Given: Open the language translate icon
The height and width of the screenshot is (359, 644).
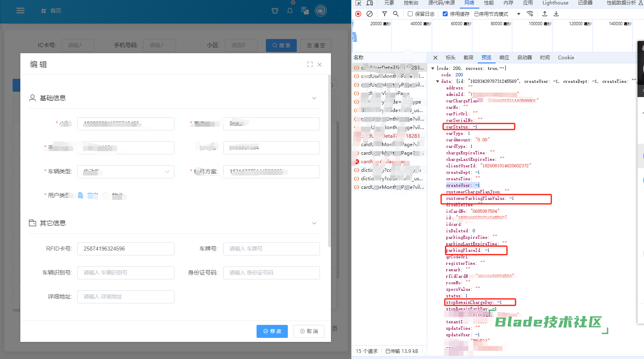Looking at the screenshot, I should pos(305,11).
